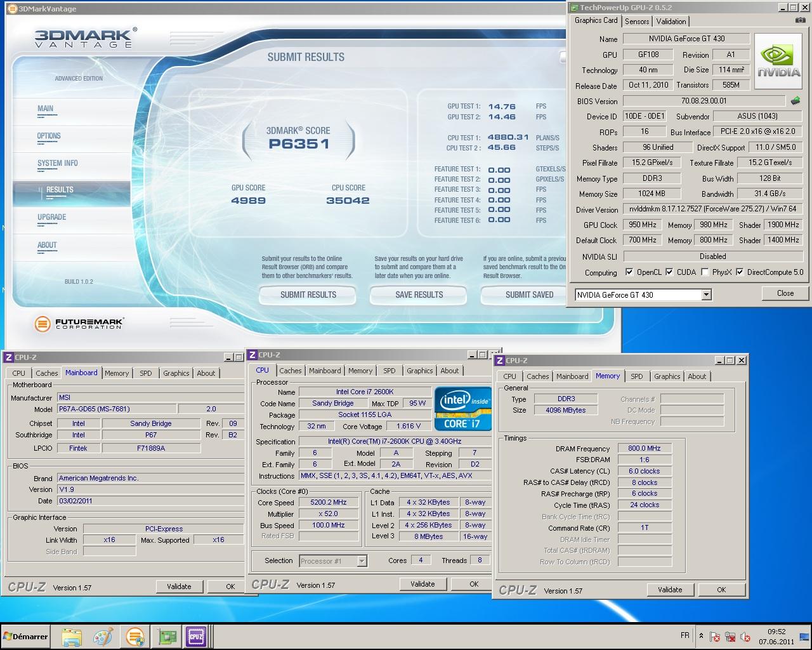Open Upgrade in 3DMark sidebar
812x650 pixels.
tap(52, 217)
